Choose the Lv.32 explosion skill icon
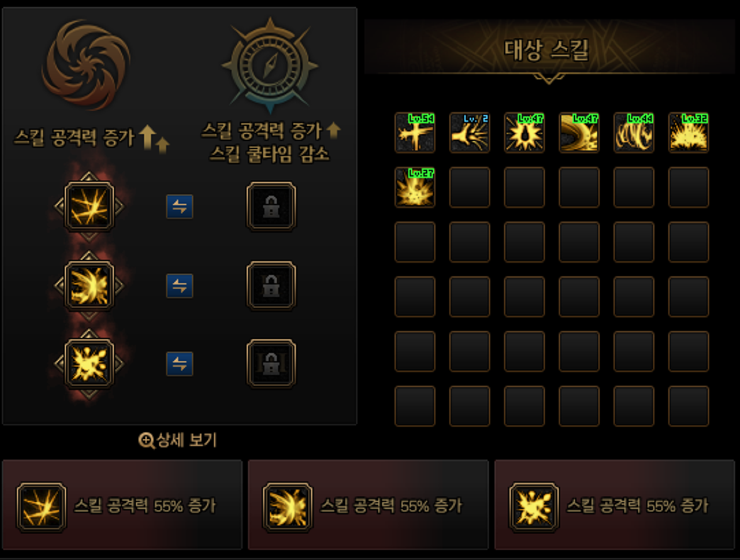 click(x=688, y=133)
